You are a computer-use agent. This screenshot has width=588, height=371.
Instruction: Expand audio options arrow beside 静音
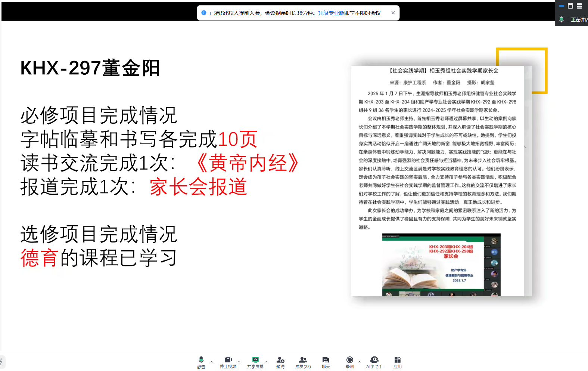(212, 362)
